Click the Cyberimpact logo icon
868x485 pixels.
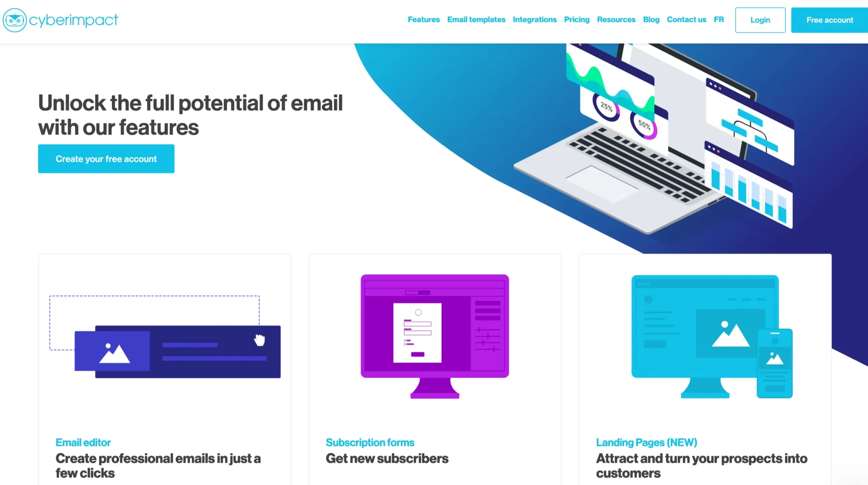coord(14,20)
